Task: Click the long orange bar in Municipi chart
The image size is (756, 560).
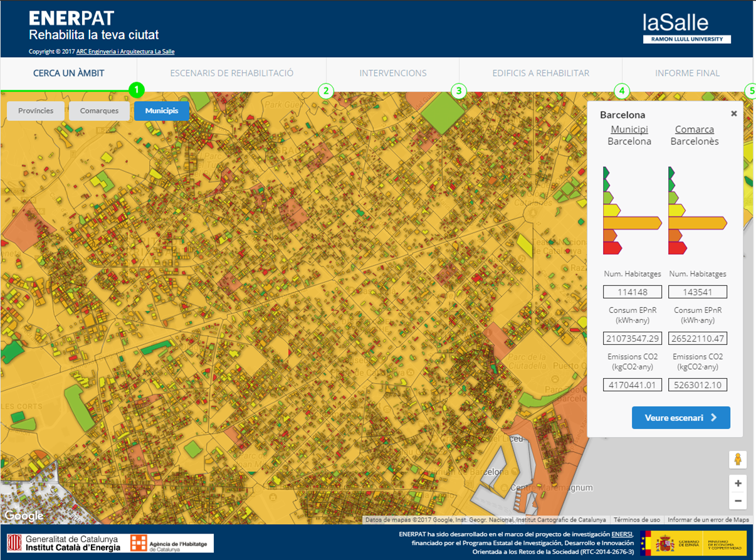Action: tap(632, 223)
